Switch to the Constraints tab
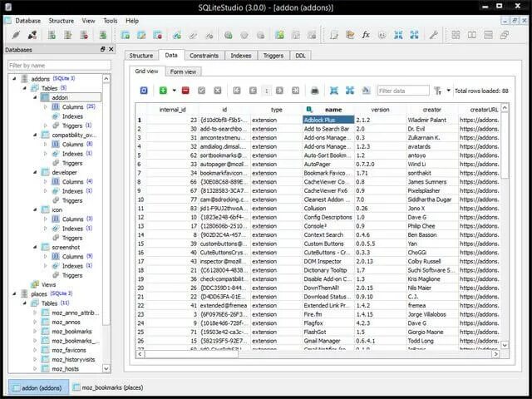 pos(204,56)
